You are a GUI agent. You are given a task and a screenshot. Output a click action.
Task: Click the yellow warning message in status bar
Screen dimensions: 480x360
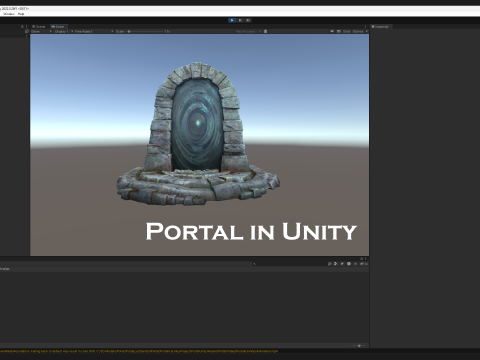pyautogui.click(x=139, y=351)
